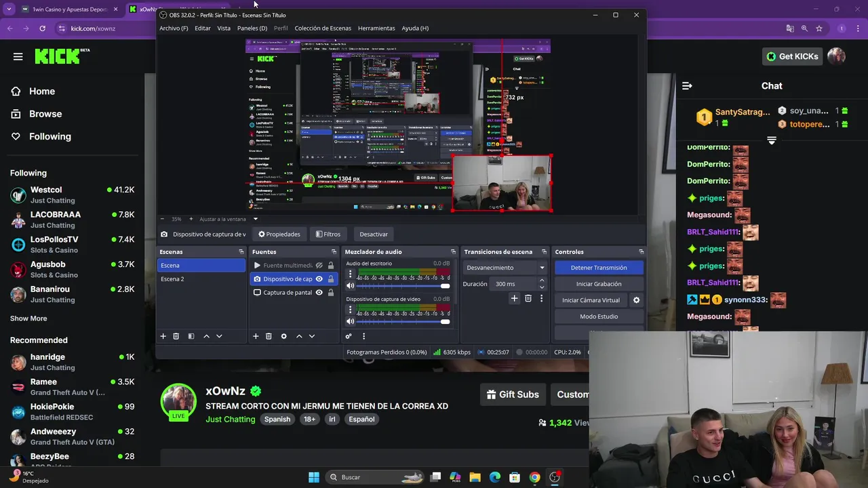Pop out the Fuentes dock
The image size is (868, 488).
coord(334,252)
